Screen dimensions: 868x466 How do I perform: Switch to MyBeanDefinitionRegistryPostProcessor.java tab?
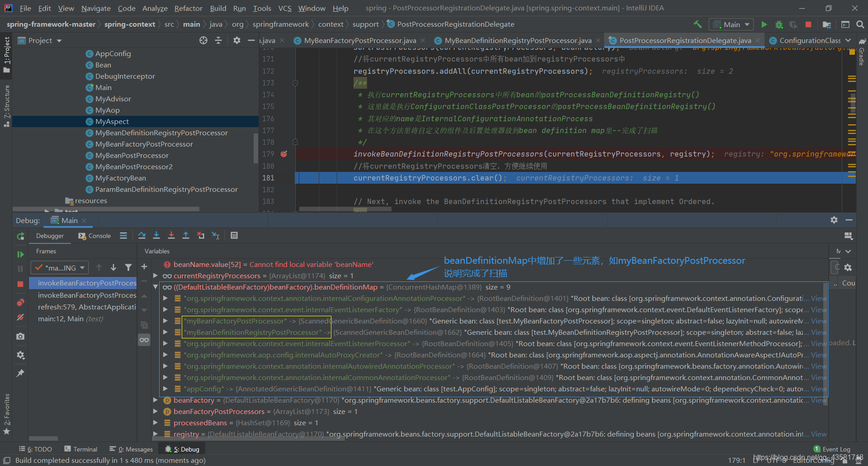[x=518, y=40]
